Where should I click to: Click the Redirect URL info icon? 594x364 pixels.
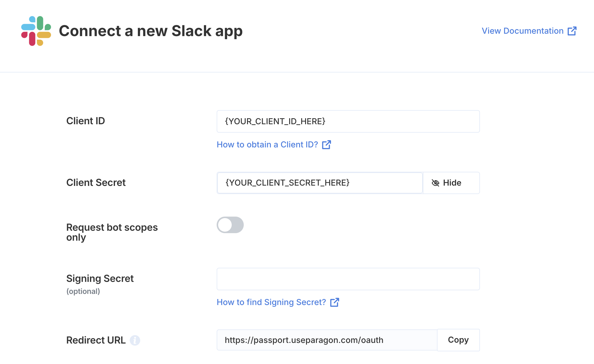(135, 340)
